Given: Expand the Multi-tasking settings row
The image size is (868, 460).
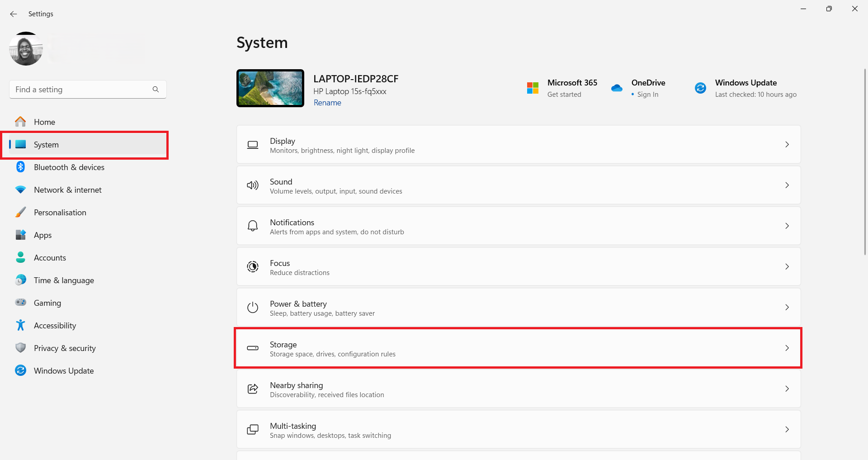Looking at the screenshot, I should coord(787,429).
